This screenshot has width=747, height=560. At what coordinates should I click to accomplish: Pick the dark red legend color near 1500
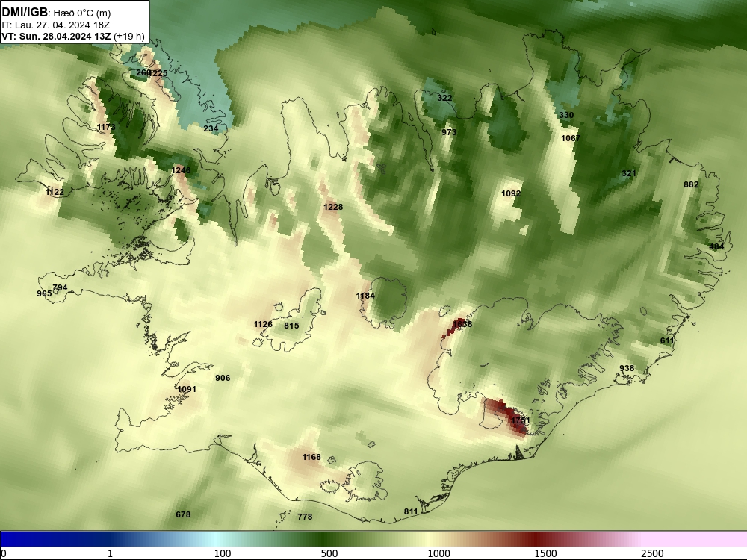click(537, 539)
